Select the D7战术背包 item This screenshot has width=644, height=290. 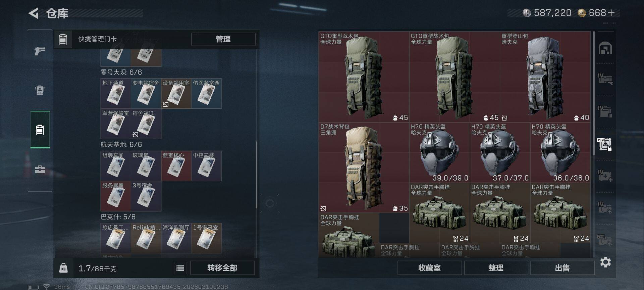[x=364, y=167]
